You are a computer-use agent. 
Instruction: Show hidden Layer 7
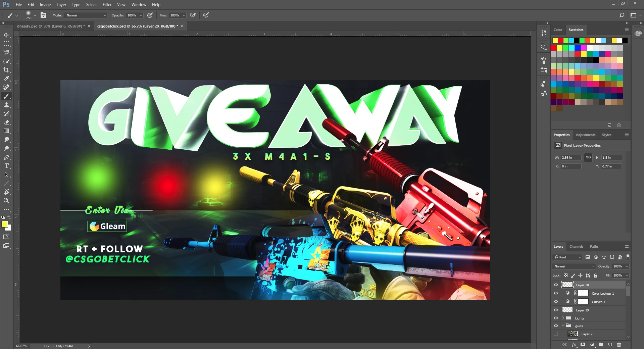point(556,334)
